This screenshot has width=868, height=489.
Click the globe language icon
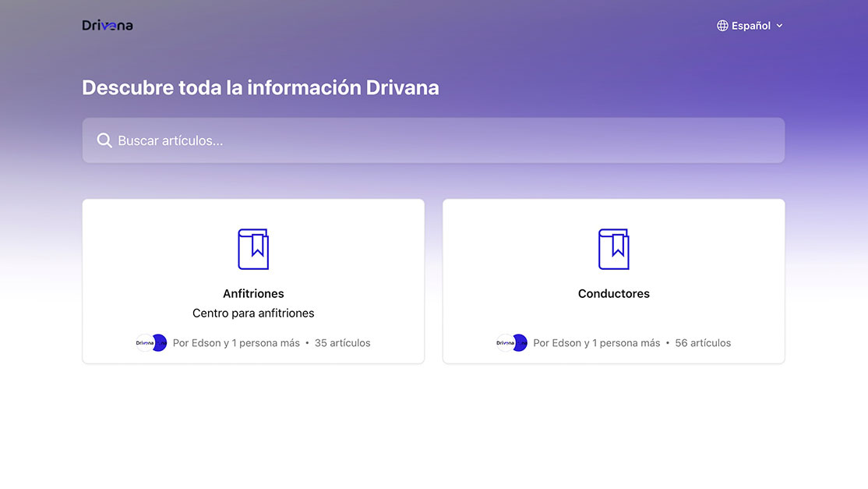pos(721,25)
